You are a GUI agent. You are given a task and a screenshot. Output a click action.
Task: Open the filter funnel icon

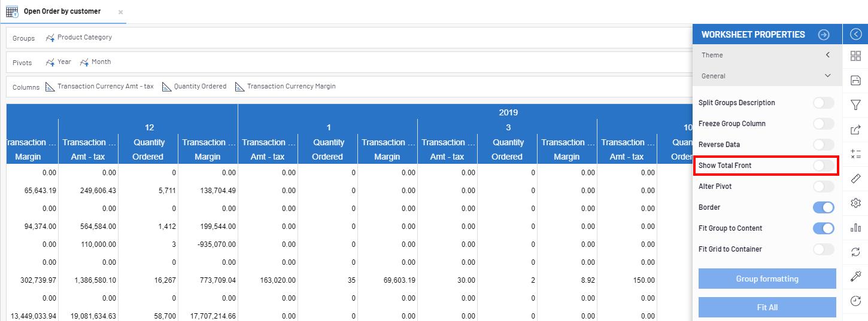click(855, 105)
